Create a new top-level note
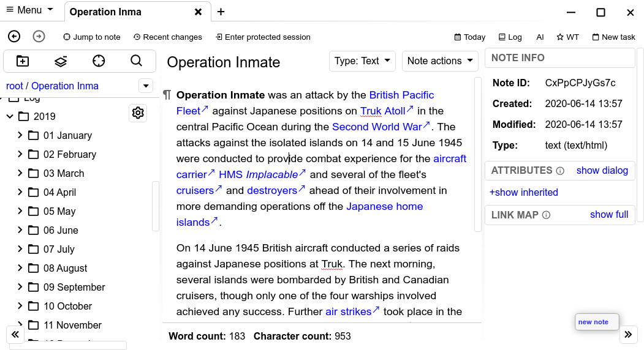The height and width of the screenshot is (350, 644). pyautogui.click(x=23, y=61)
